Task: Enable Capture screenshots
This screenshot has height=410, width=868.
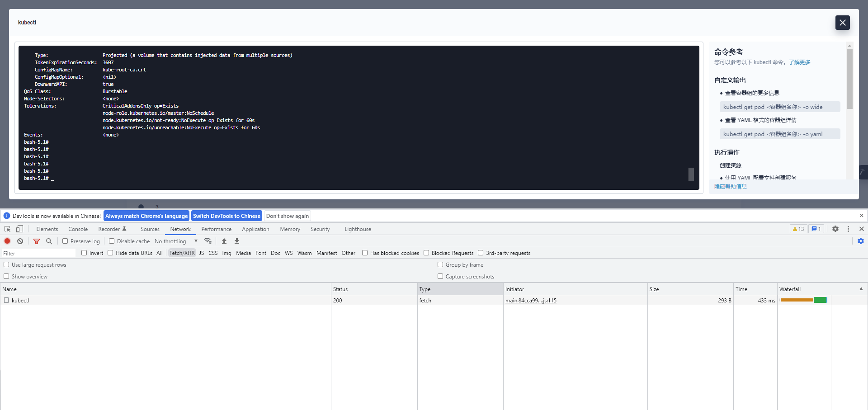Action: pyautogui.click(x=440, y=276)
